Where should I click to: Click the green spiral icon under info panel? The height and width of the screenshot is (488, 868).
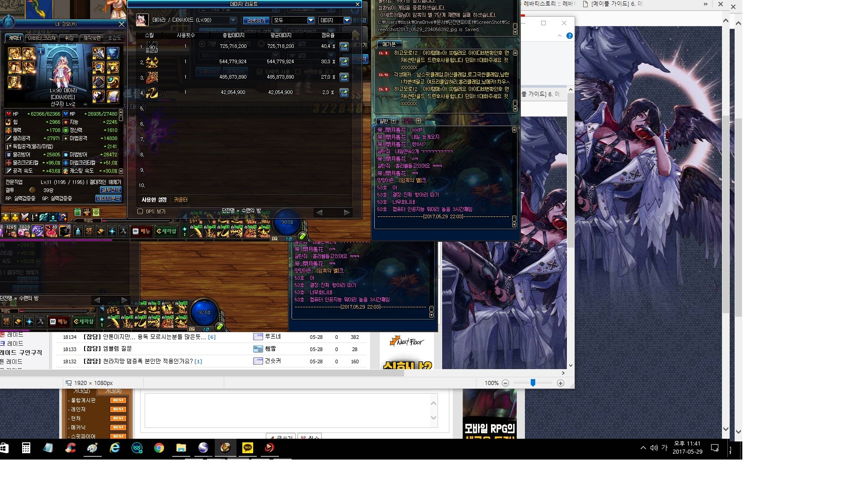[x=96, y=212]
